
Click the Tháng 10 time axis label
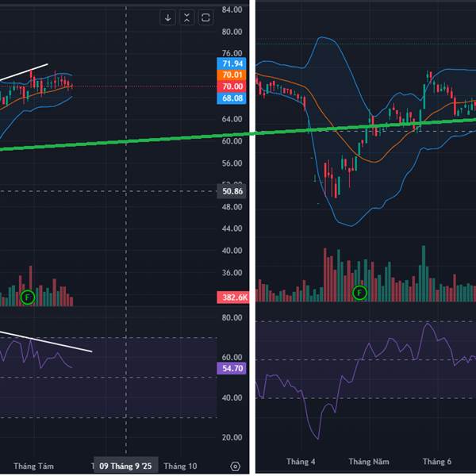(x=180, y=466)
